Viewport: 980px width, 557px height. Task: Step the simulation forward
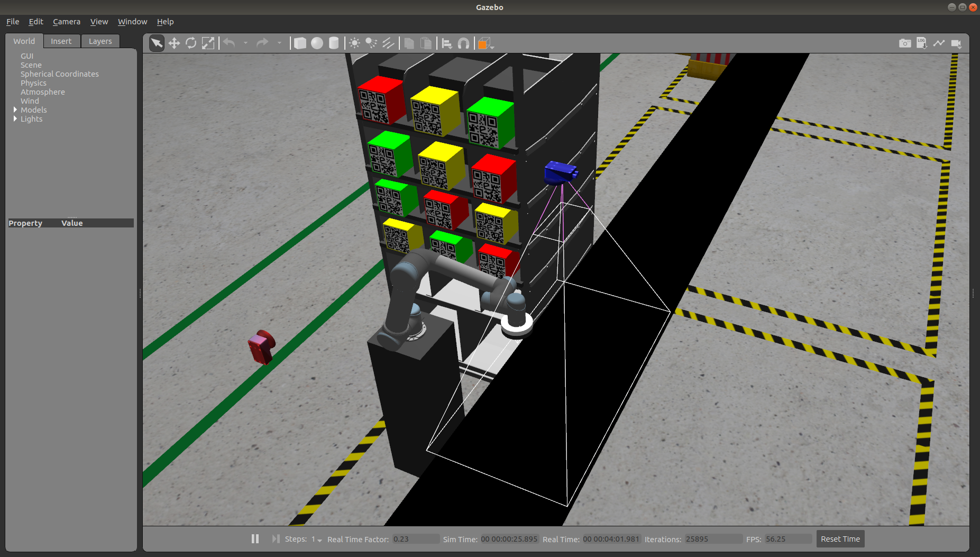pyautogui.click(x=276, y=538)
